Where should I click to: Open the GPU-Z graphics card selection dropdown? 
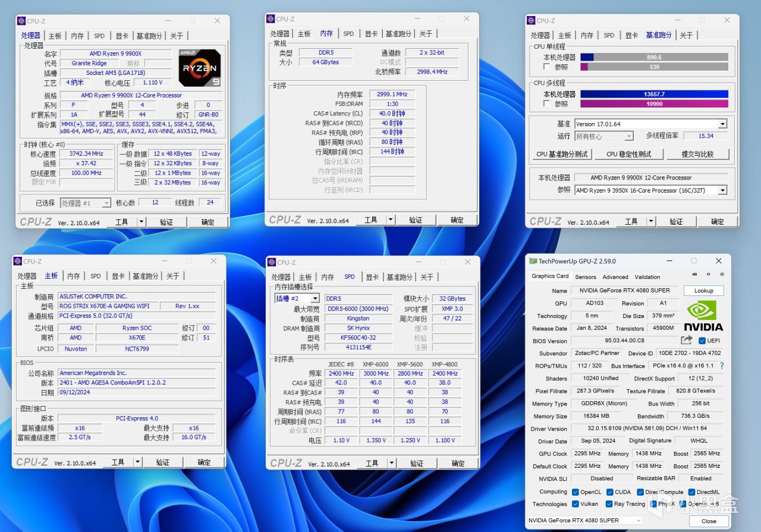638,521
